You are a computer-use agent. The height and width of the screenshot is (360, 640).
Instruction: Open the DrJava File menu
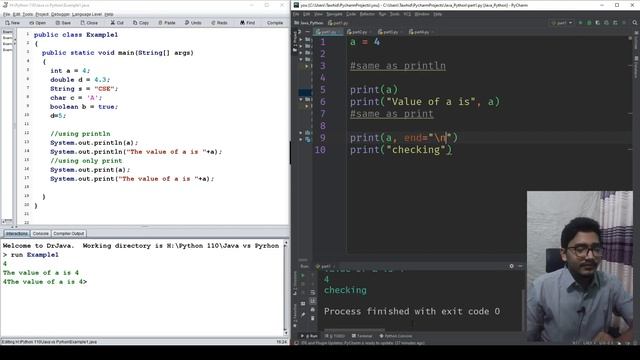pyautogui.click(x=6, y=14)
